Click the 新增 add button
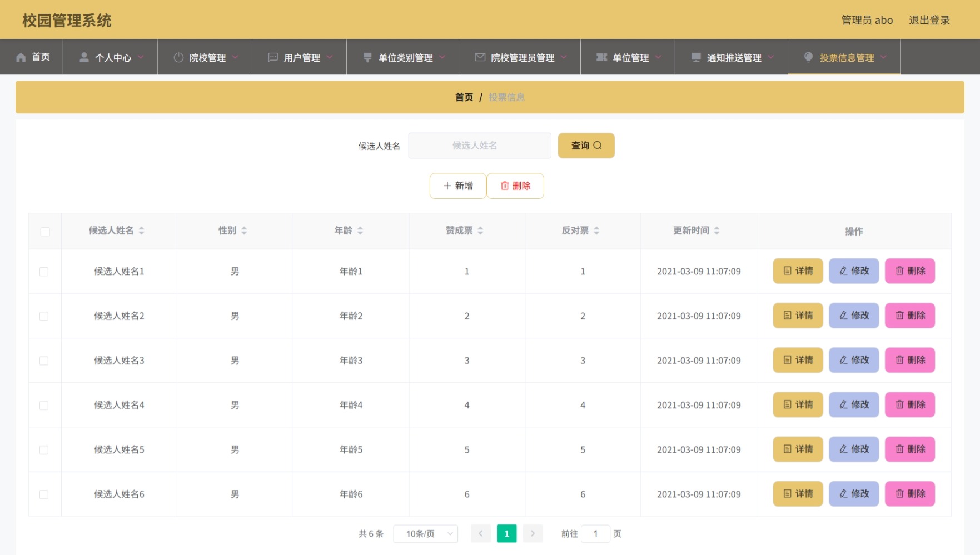This screenshot has height=555, width=980. (x=458, y=186)
